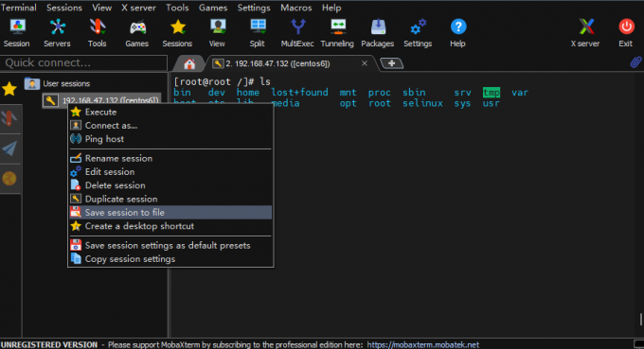Screen dimensions: 644x349
Task: Open the Settings menu in menu bar
Action: (254, 8)
